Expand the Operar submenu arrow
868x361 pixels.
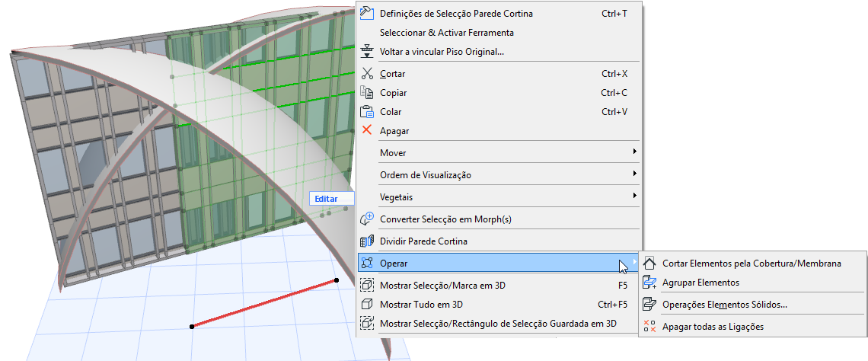pos(634,263)
